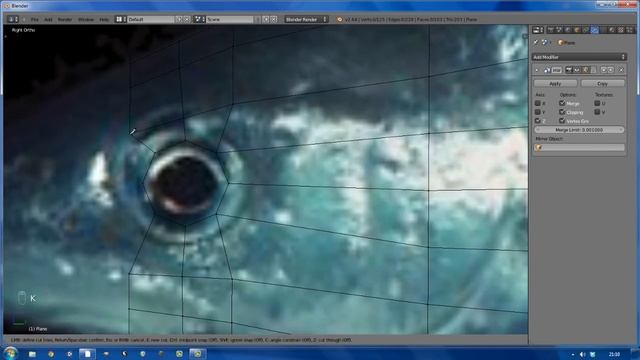
Task: Toggle modifier visibility in viewport
Action: 577,70
